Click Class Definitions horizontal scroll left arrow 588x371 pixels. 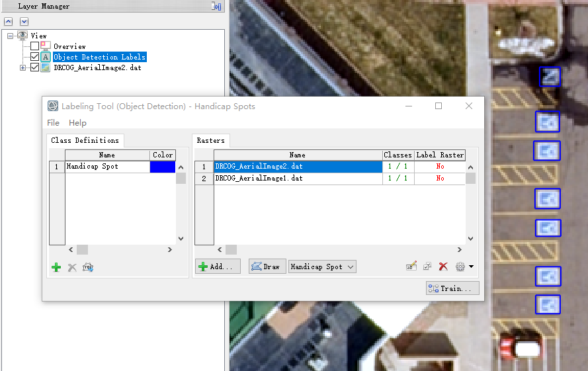[x=71, y=249]
